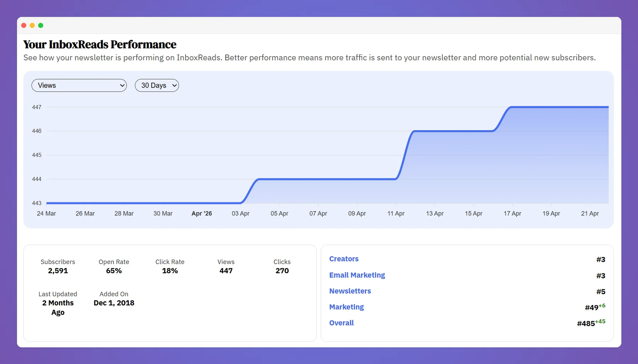Expand the 30 Days time range dropdown
Viewport: 638px width, 364px height.
[157, 85]
